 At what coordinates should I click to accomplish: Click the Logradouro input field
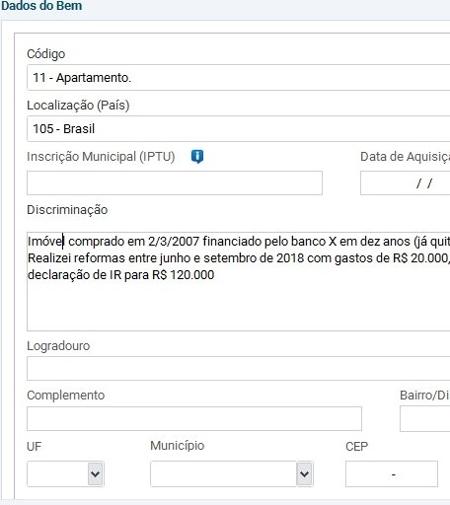238,368
